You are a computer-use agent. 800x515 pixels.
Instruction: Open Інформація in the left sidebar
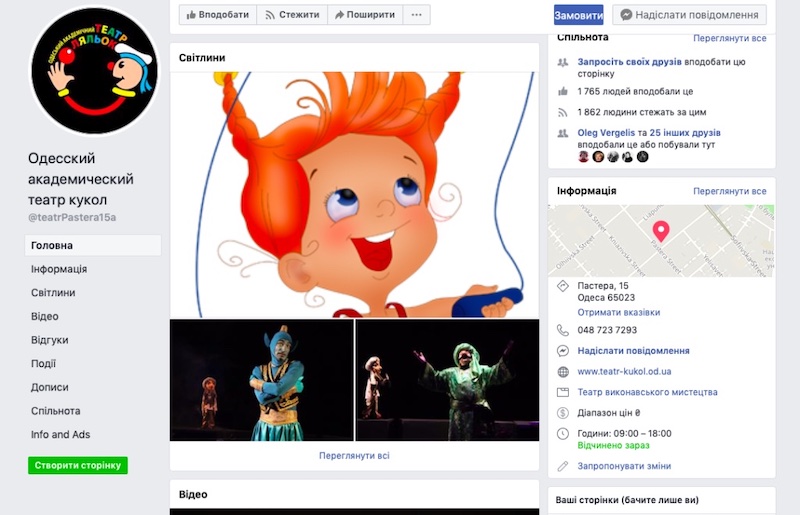click(59, 269)
